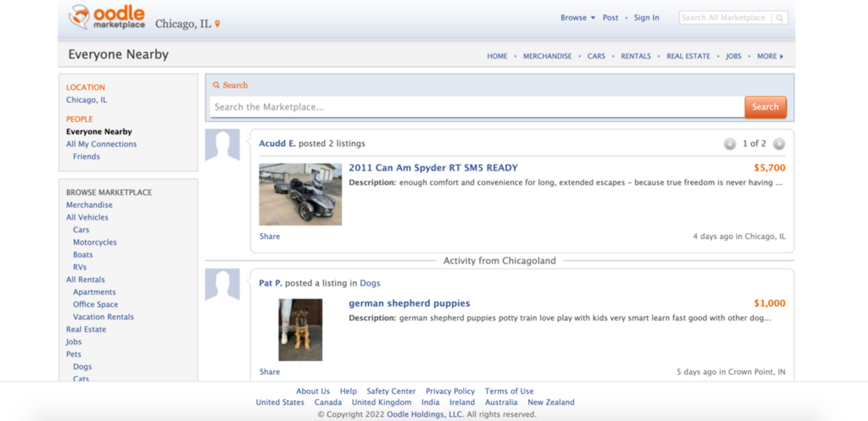The image size is (868, 421).
Task: Open the Can Am Spyder photo thumbnail
Action: (300, 194)
